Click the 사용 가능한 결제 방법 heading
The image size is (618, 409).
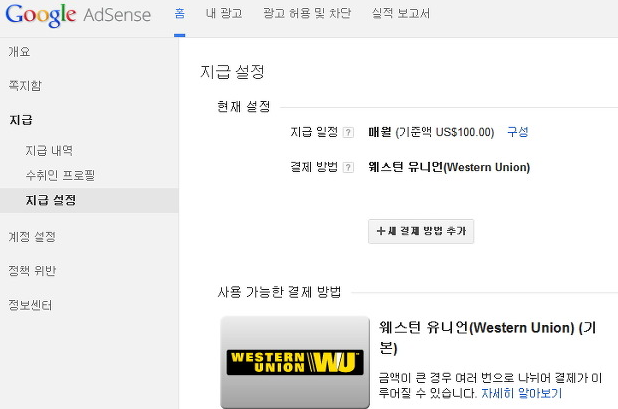(279, 292)
